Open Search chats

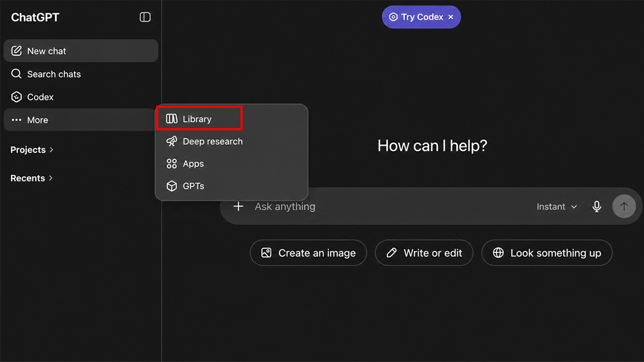80,74
